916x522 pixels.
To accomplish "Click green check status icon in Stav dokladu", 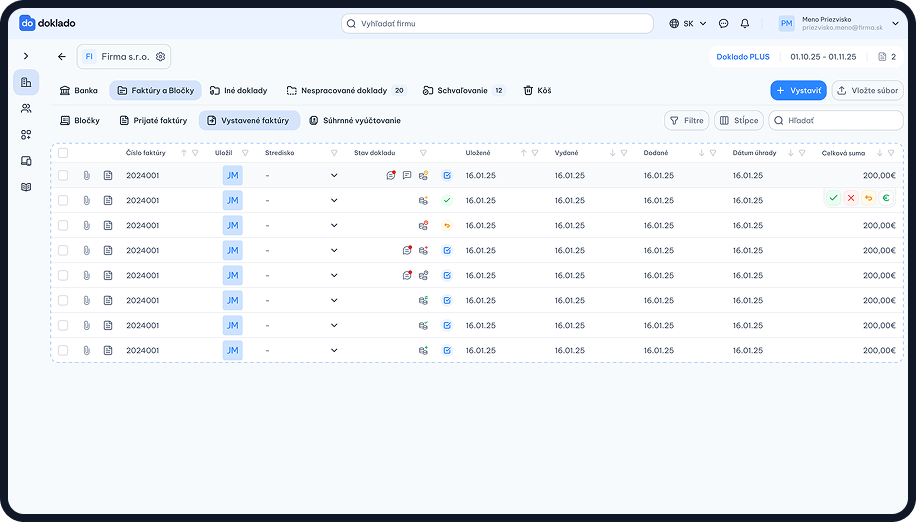I will (447, 200).
